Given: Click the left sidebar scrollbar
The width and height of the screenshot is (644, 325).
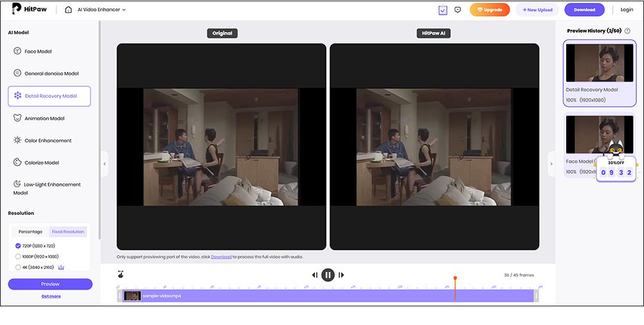Looking at the screenshot, I should coord(99,130).
